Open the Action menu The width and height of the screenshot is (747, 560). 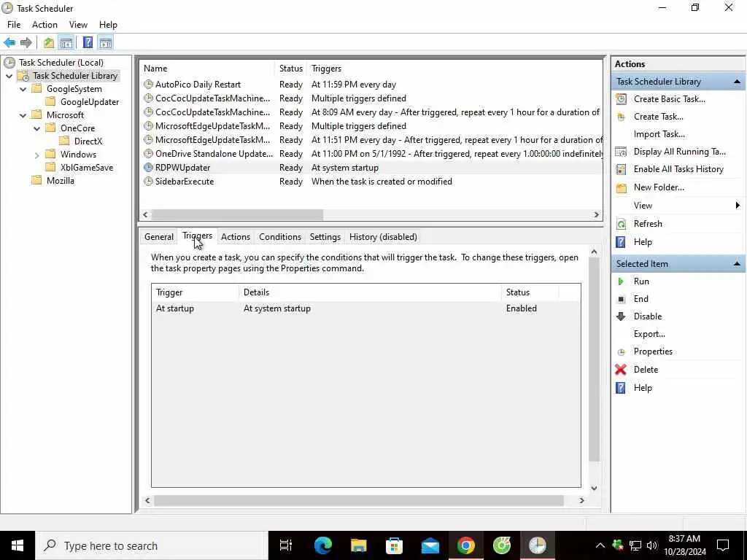(x=44, y=25)
